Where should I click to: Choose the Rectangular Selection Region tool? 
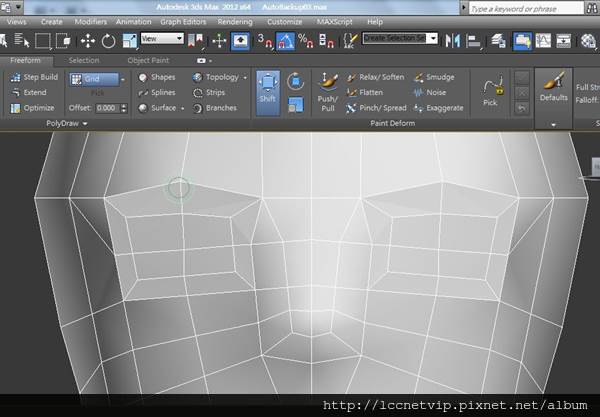click(x=42, y=41)
